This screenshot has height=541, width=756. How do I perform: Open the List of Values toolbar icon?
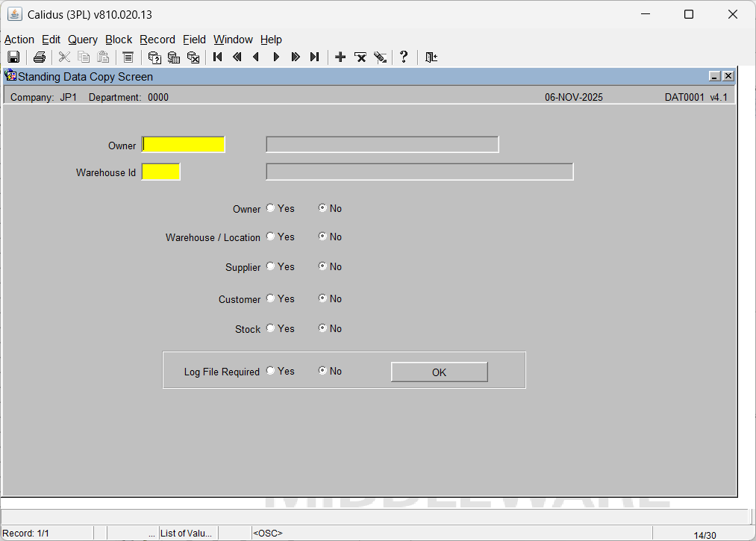pyautogui.click(x=128, y=57)
